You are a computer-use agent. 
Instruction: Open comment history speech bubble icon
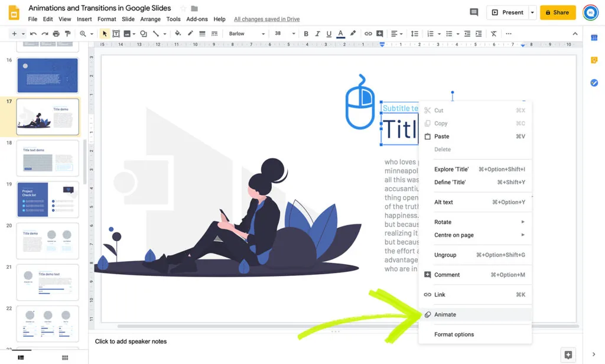pos(474,12)
